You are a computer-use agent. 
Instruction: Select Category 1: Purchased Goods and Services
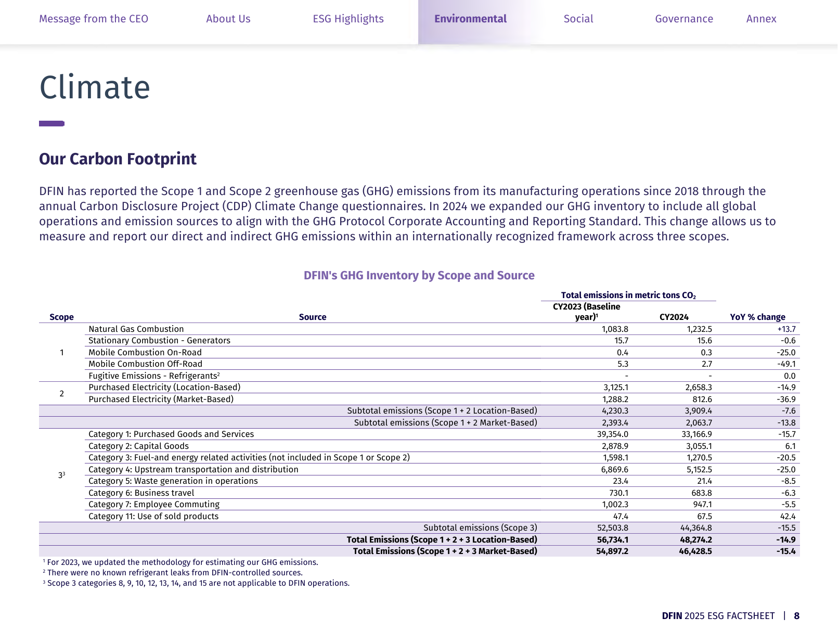[171, 434]
